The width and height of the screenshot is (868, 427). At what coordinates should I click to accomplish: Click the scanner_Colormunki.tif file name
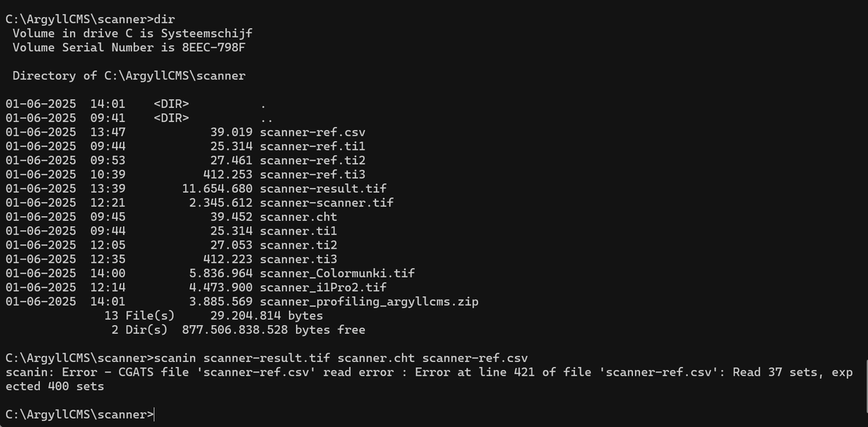(x=337, y=273)
